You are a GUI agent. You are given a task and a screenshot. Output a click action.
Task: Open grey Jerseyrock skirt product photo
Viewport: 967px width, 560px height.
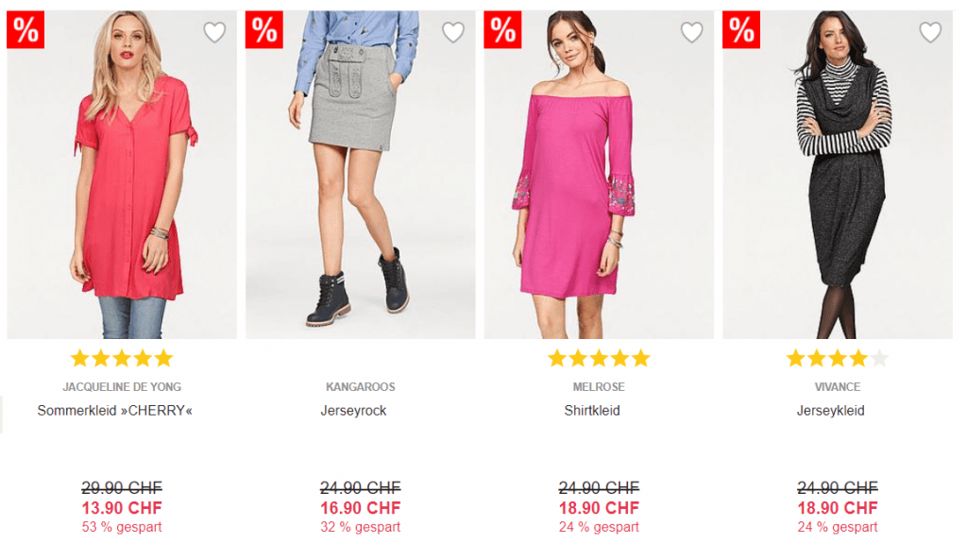tap(360, 175)
